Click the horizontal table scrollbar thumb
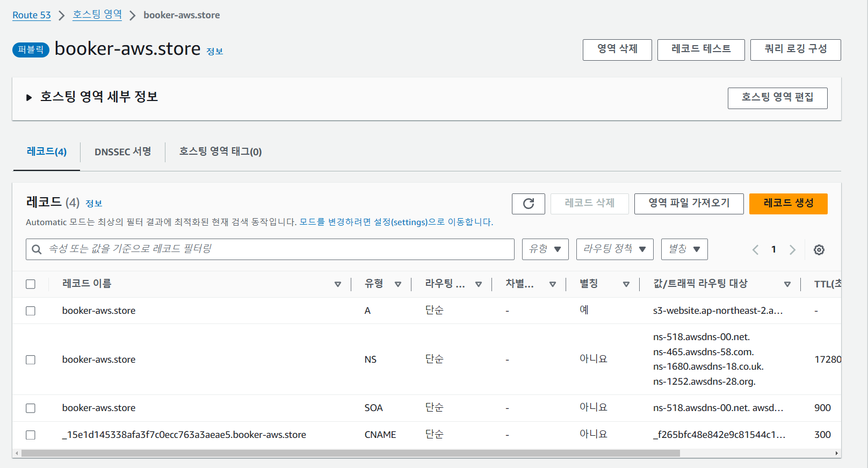The height and width of the screenshot is (468, 868). pyautogui.click(x=351, y=453)
